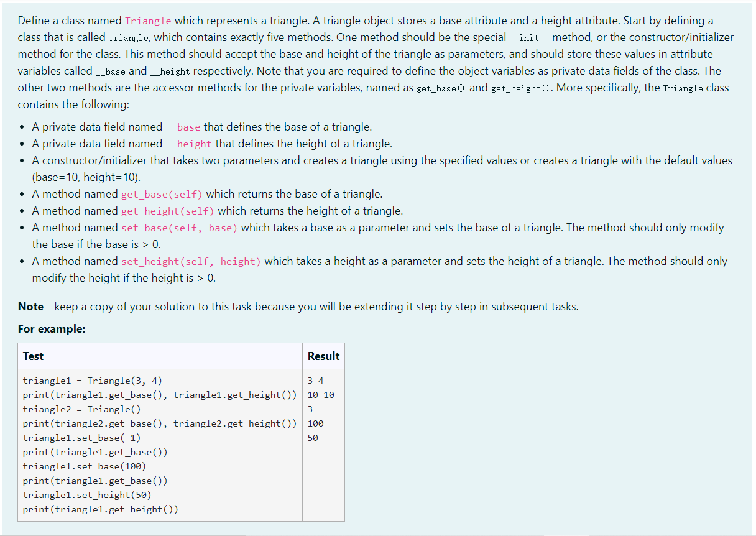
Task: Select the __base code text in the bullet list
Action: (x=183, y=127)
